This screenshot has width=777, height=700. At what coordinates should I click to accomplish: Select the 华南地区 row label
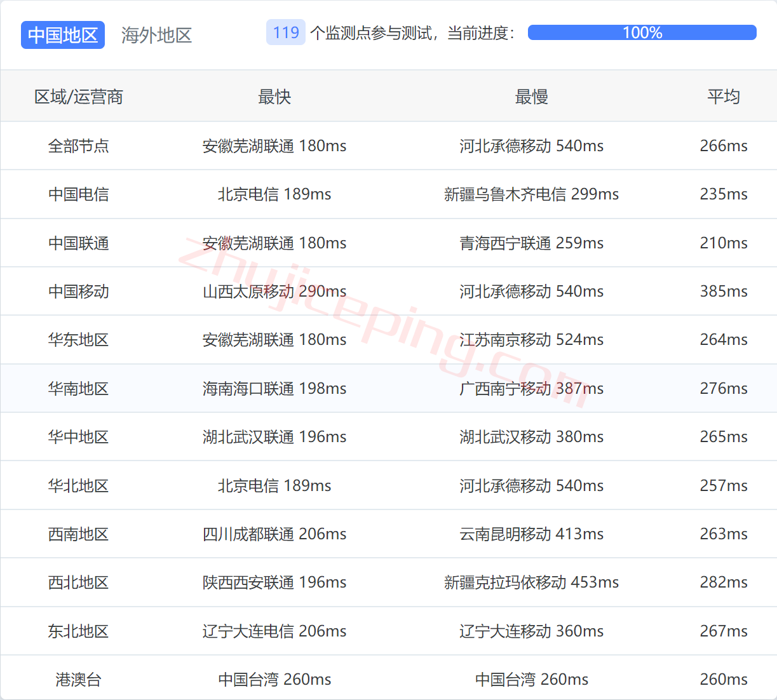pos(79,388)
